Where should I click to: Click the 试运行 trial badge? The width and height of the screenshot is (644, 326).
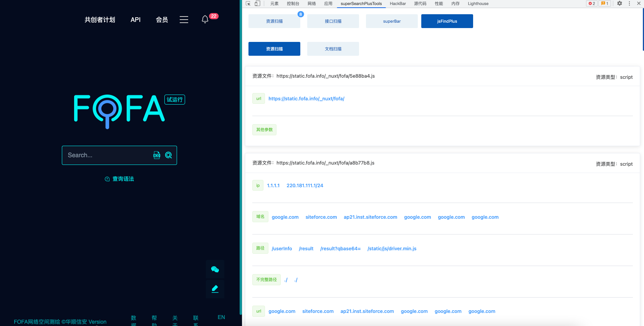[x=175, y=100]
